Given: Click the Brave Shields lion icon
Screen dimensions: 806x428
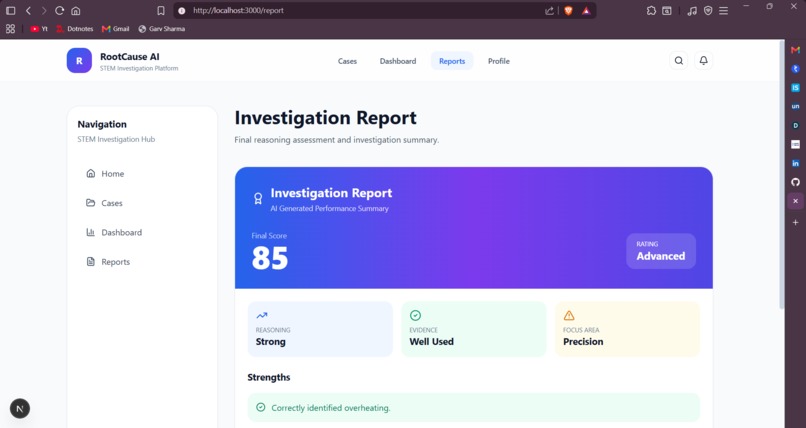Looking at the screenshot, I should 569,10.
